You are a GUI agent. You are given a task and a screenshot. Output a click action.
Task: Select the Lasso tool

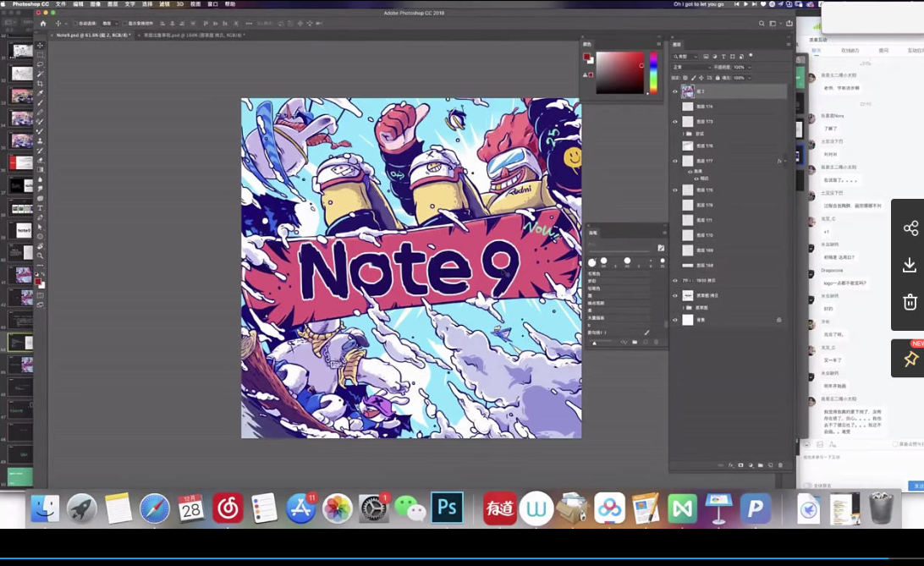tap(40, 64)
